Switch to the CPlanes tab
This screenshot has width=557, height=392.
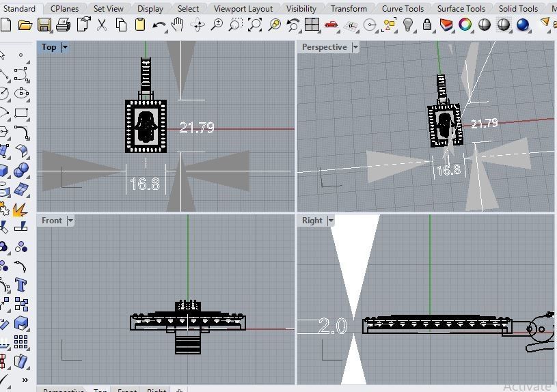click(x=64, y=8)
